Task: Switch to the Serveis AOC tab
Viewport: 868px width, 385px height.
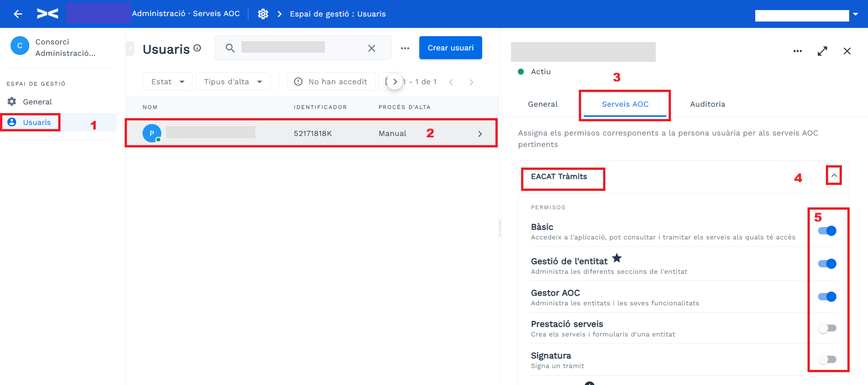Action: pyautogui.click(x=625, y=104)
